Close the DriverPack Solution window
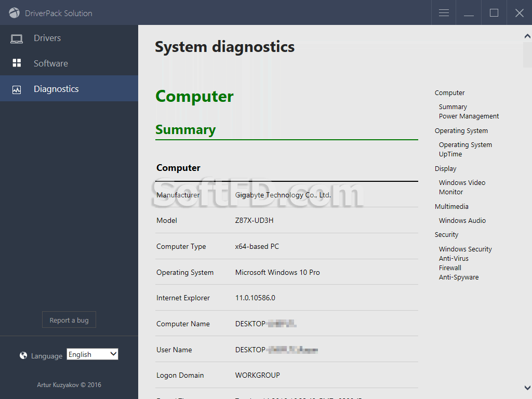Image resolution: width=532 pixels, height=399 pixels. pos(519,13)
